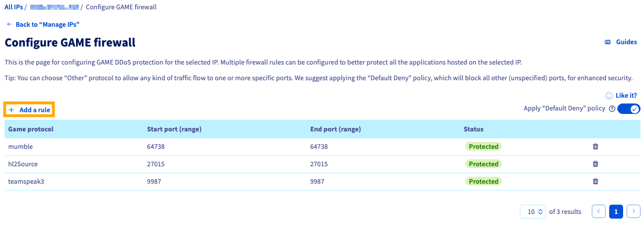644x225 pixels.
Task: Toggle the Default Deny policy switch
Action: 629,109
